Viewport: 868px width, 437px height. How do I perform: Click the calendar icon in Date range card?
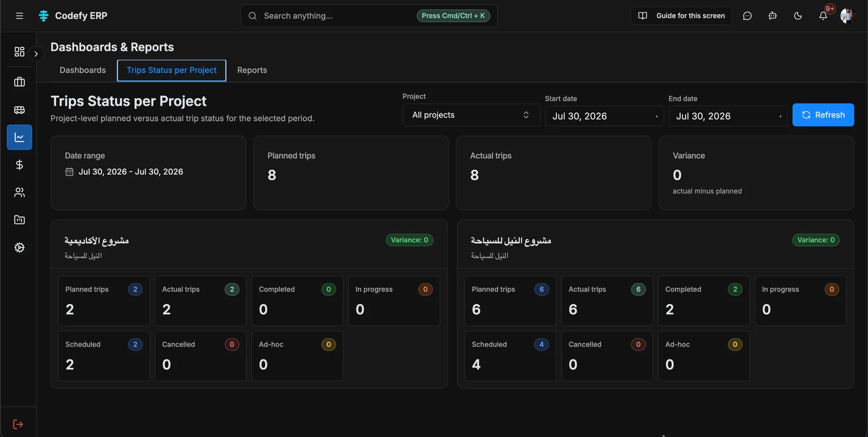coord(69,172)
